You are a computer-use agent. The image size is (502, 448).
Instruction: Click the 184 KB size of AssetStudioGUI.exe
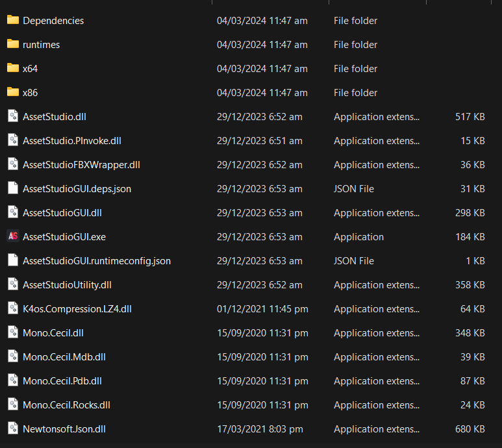coord(470,237)
